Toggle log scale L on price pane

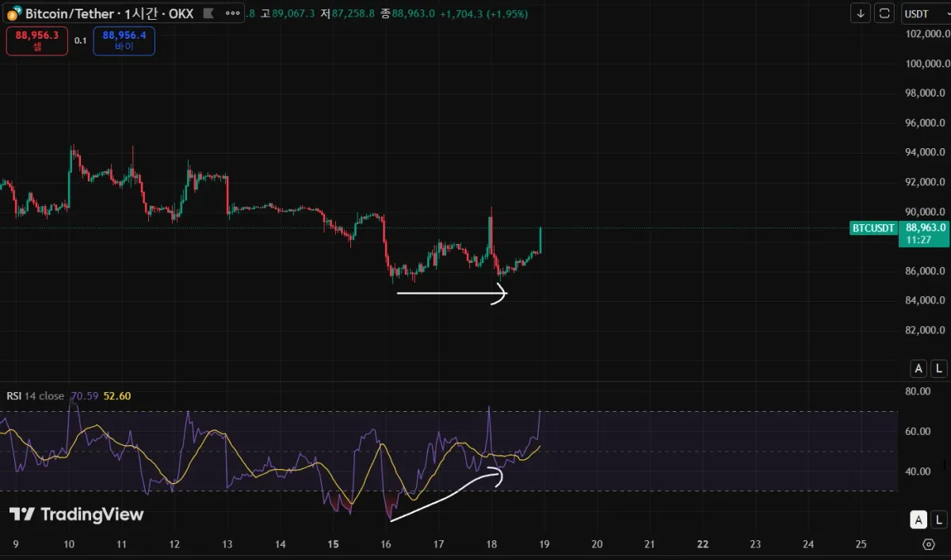pos(939,368)
